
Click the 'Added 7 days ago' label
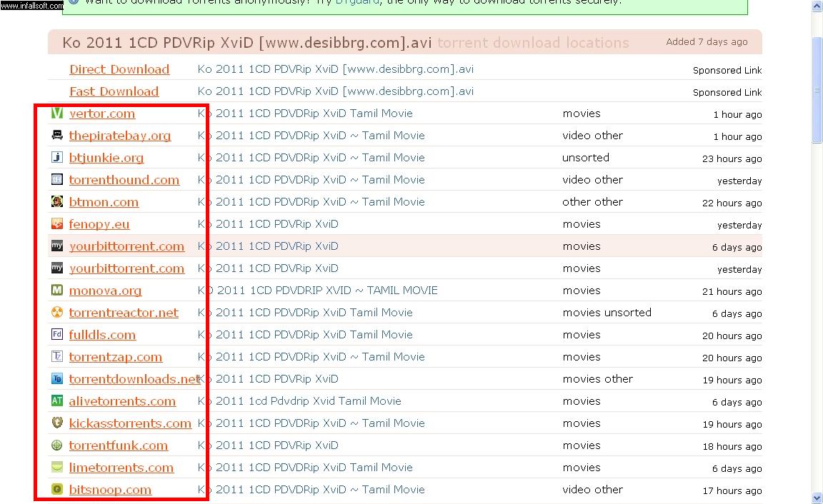[707, 41]
